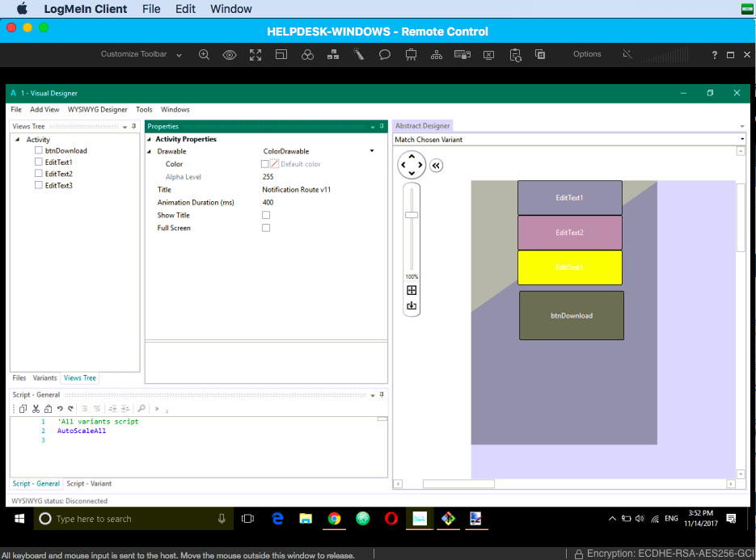Click the cut icon in Script toolbar
Screen dimensions: 756x560
36,409
